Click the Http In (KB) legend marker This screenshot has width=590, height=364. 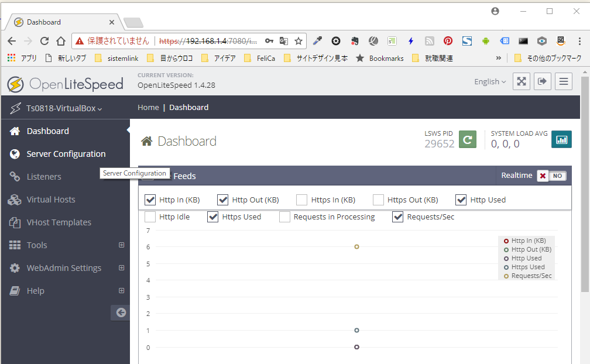pos(506,241)
